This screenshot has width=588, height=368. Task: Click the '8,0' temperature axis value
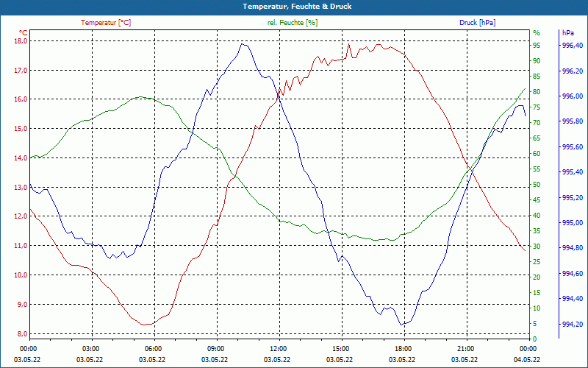[x=22, y=333]
